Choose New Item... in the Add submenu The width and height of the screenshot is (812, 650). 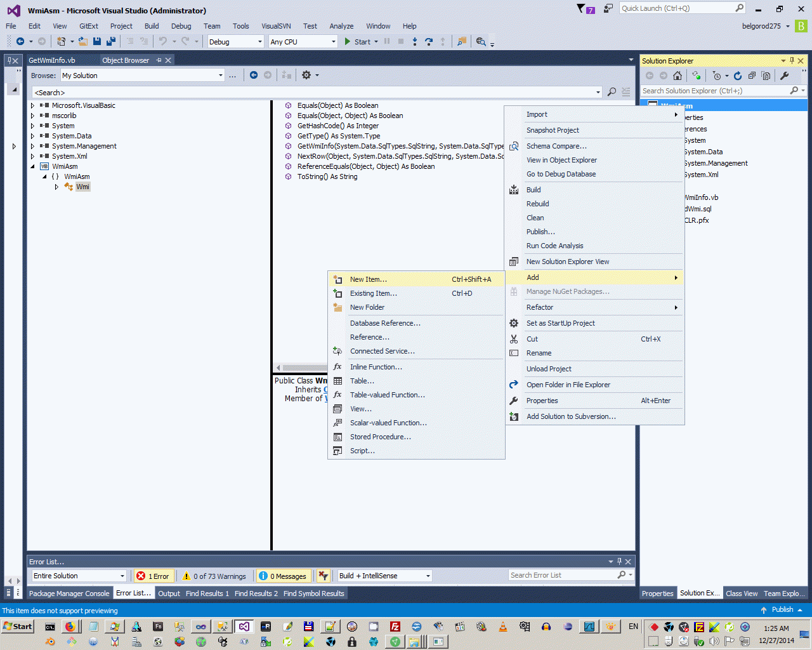pyautogui.click(x=417, y=279)
